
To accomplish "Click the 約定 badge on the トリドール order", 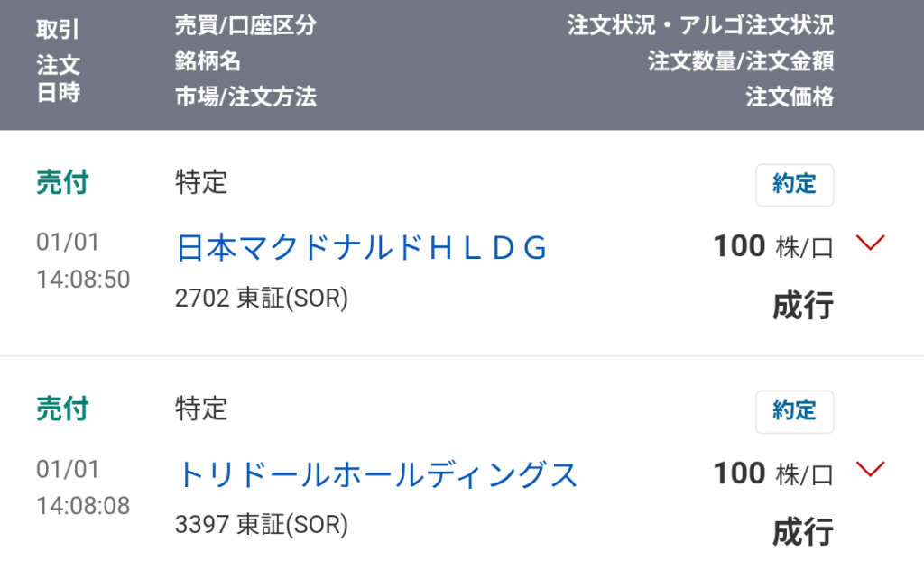I will click(x=794, y=411).
